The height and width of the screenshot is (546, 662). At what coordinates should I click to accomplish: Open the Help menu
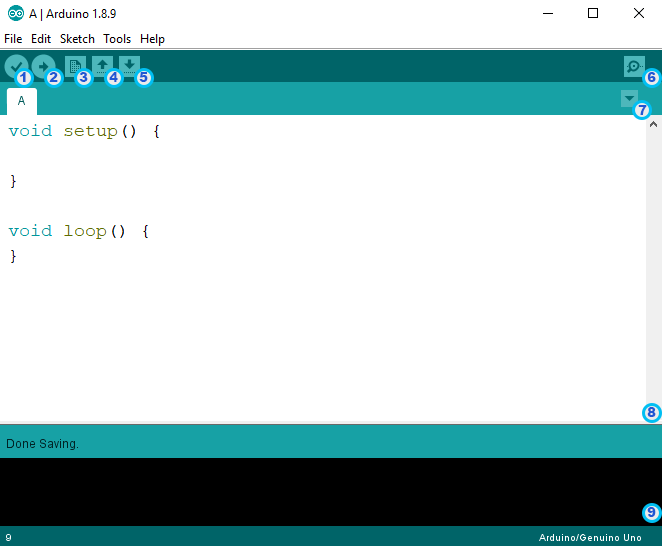point(152,39)
